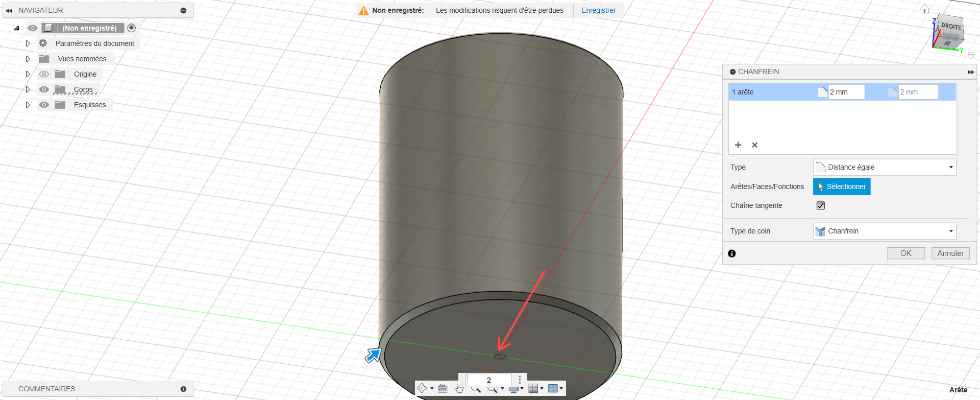Expand the Vues nommées node
The image size is (980, 400).
[x=28, y=59]
